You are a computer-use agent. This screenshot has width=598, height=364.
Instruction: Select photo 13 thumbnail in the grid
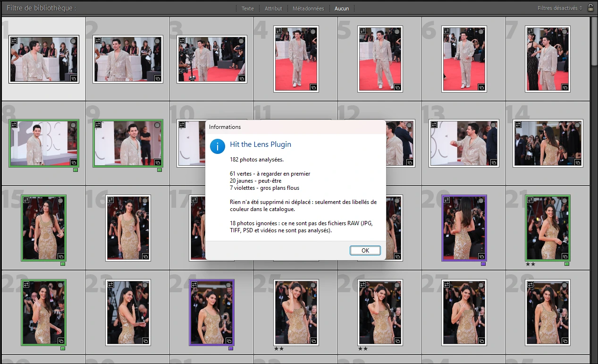pyautogui.click(x=464, y=144)
